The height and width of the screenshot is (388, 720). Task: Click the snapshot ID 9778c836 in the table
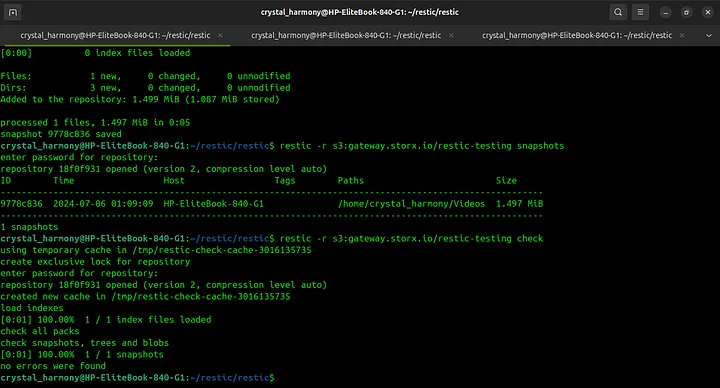pyautogui.click(x=22, y=203)
